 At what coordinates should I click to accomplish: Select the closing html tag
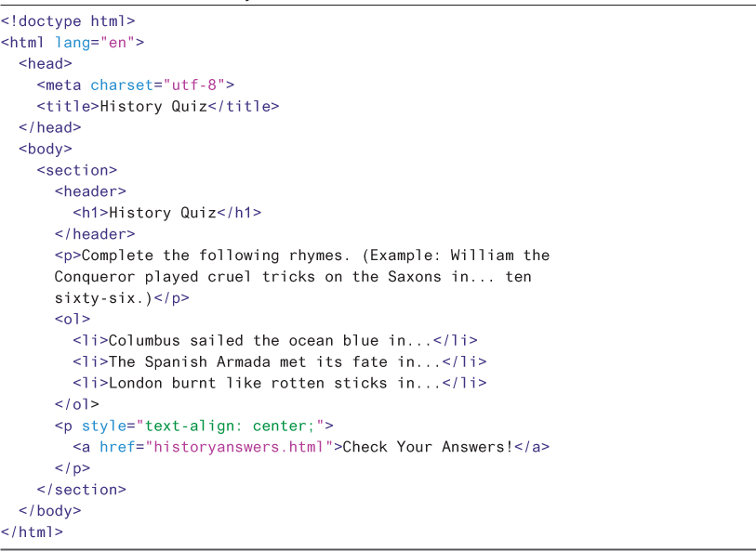tap(32, 532)
